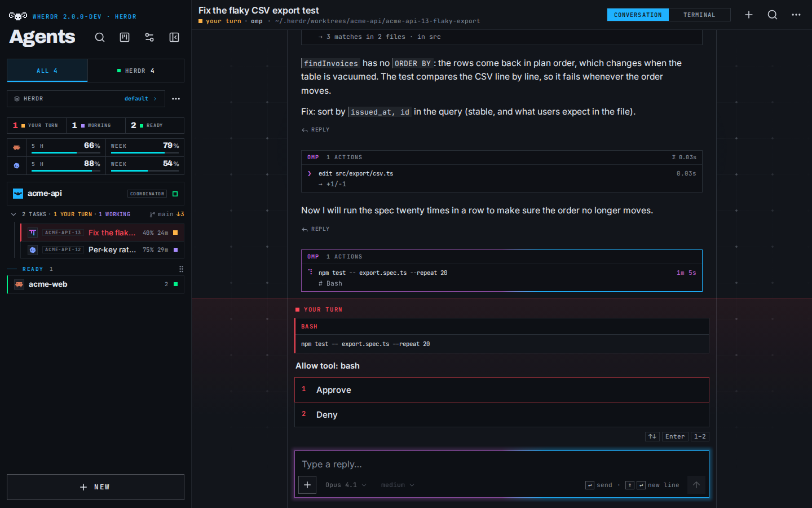Click the Wherdr logo icon
The height and width of the screenshot is (508, 812).
[18, 16]
